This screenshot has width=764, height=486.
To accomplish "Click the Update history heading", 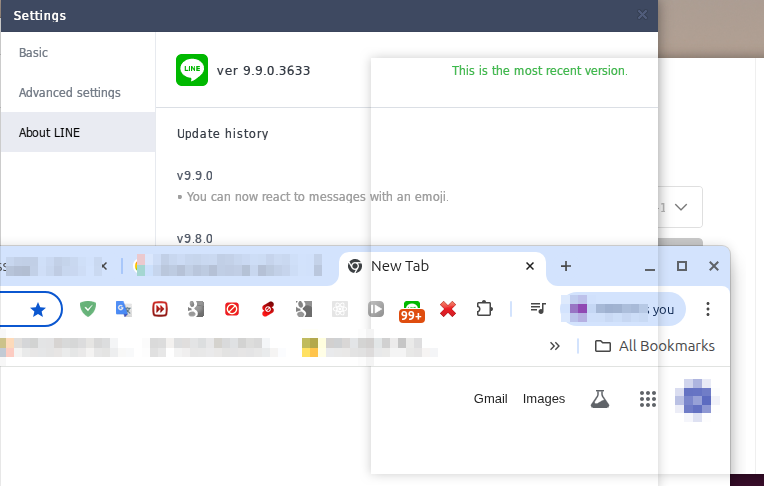I will [223, 134].
